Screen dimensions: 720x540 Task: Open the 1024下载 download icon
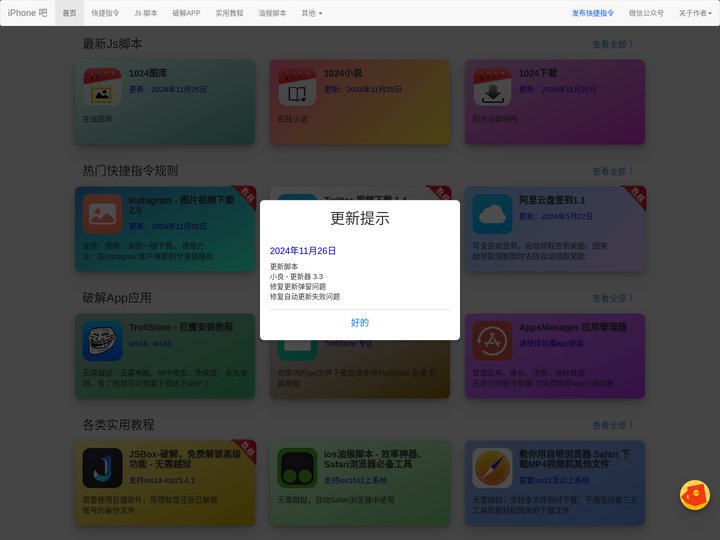[492, 87]
